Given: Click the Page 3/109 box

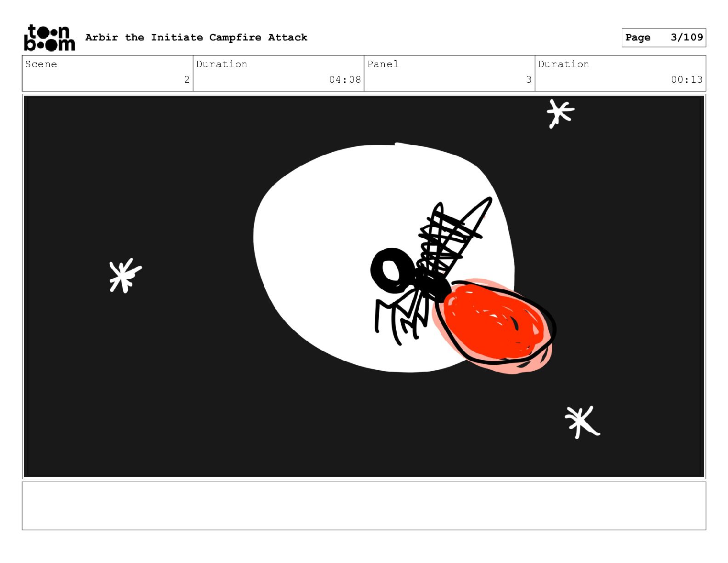Looking at the screenshot, I should pos(664,37).
